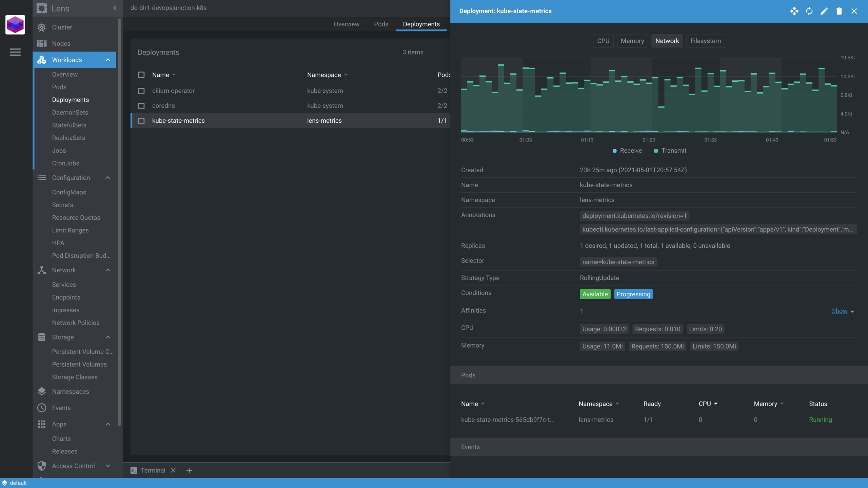
Task: Click the Available condition badge
Action: [595, 294]
